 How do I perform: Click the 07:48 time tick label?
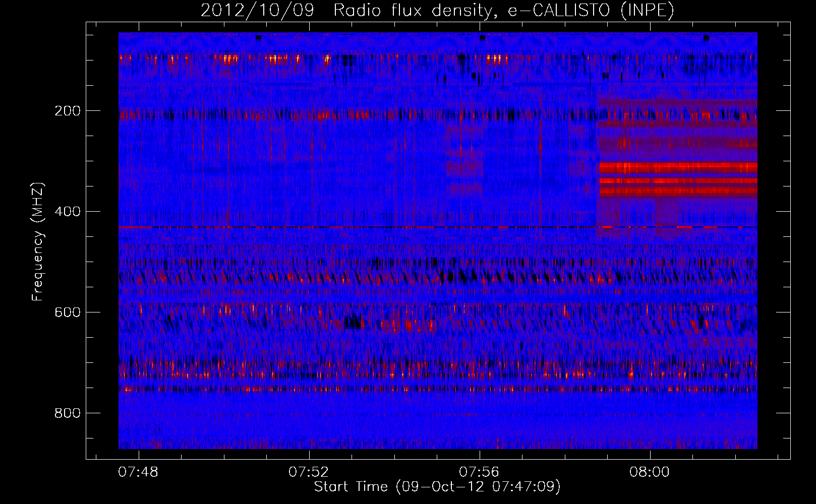click(138, 472)
